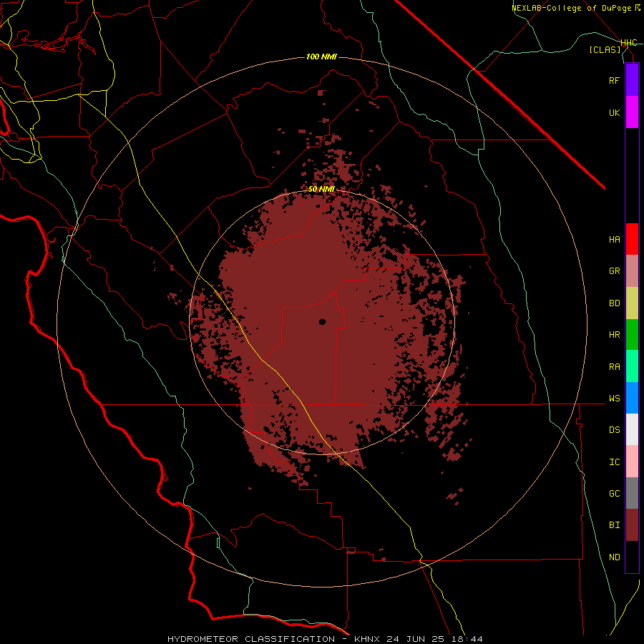Click the ND legend label
Screen dimensions: 644x644
pyautogui.click(x=614, y=557)
